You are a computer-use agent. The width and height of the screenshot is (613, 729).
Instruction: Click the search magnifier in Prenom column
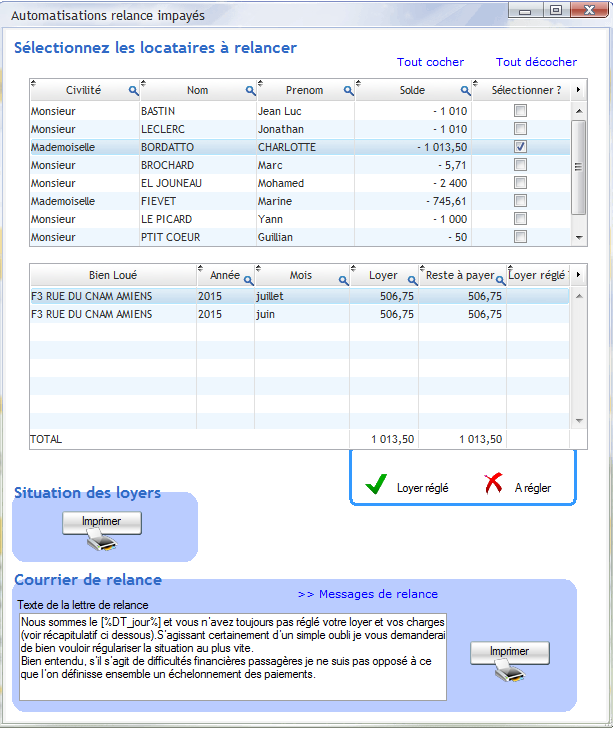[348, 91]
